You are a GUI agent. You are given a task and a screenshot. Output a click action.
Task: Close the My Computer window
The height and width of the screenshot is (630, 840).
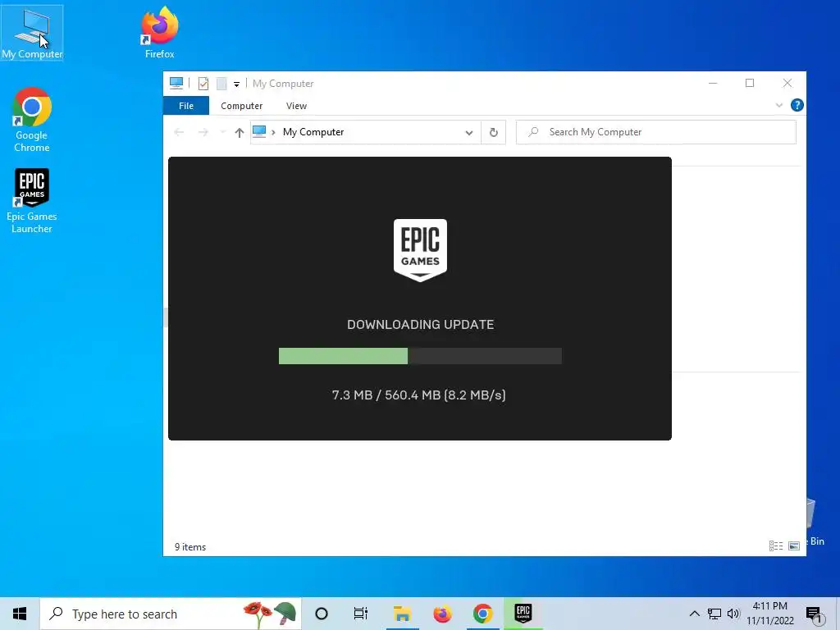787,83
